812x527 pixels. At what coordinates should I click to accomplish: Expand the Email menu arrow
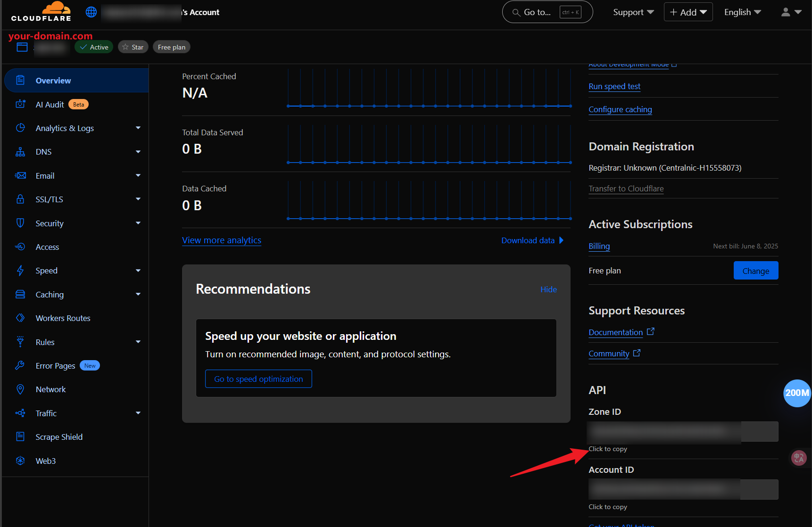(138, 175)
